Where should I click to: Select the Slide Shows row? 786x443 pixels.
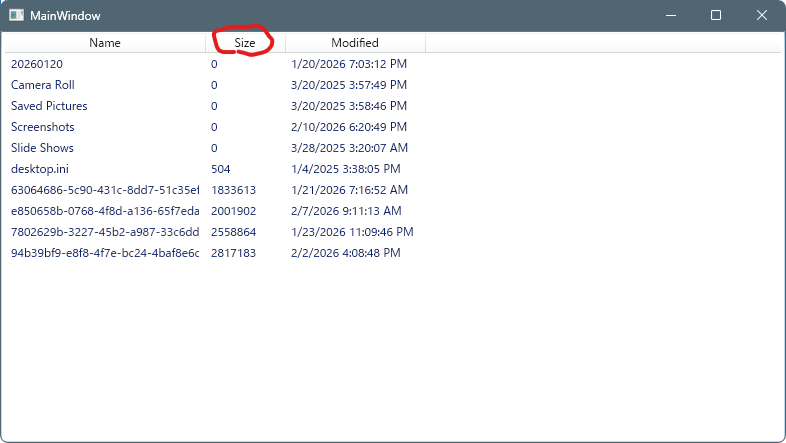pos(42,148)
